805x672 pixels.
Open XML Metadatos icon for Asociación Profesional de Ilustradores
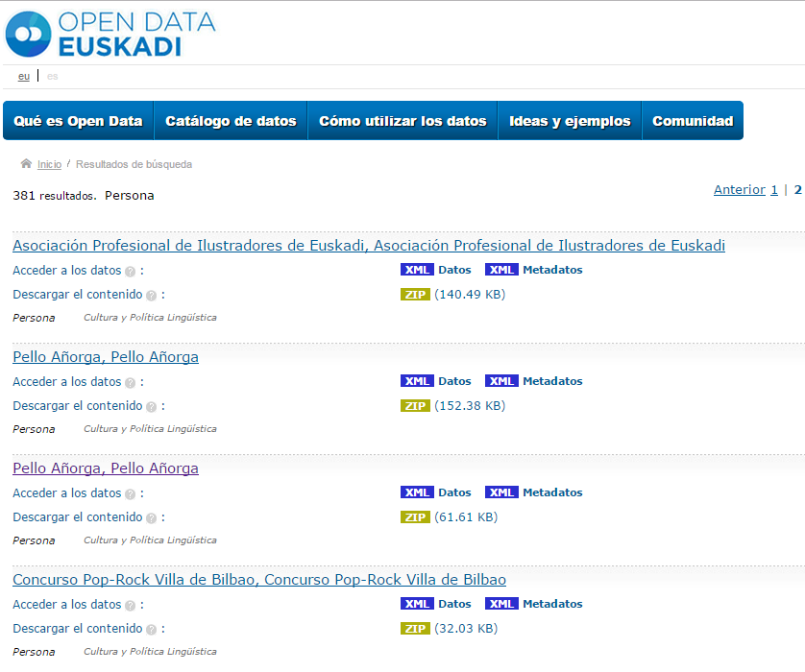tap(501, 270)
